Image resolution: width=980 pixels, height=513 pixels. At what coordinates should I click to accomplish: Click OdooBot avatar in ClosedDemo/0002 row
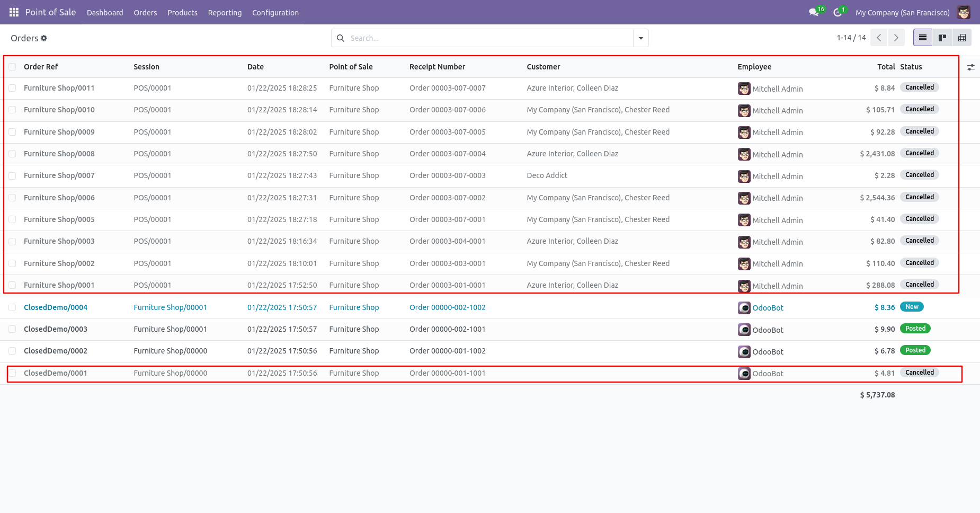[744, 352]
